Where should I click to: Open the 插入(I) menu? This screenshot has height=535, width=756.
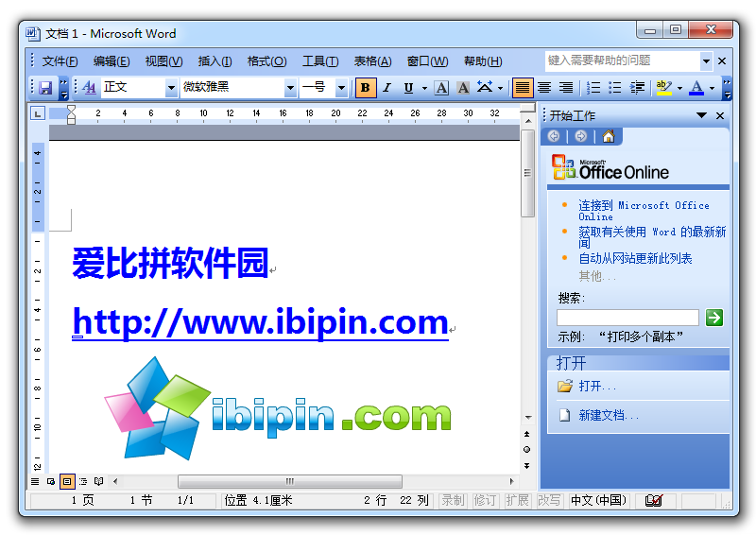215,61
